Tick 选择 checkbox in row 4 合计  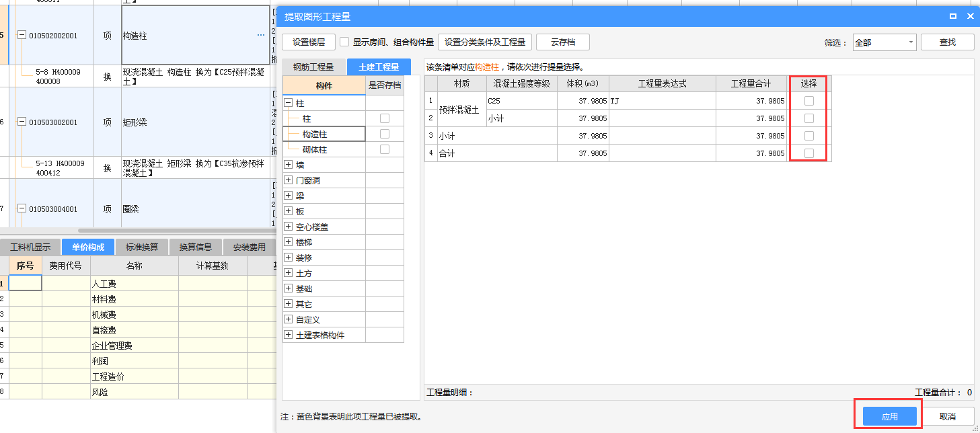click(x=809, y=153)
